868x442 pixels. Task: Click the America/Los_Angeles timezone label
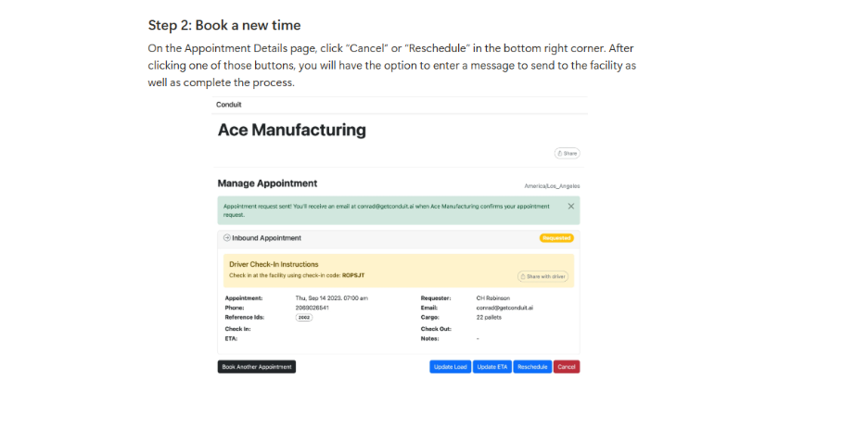point(552,186)
